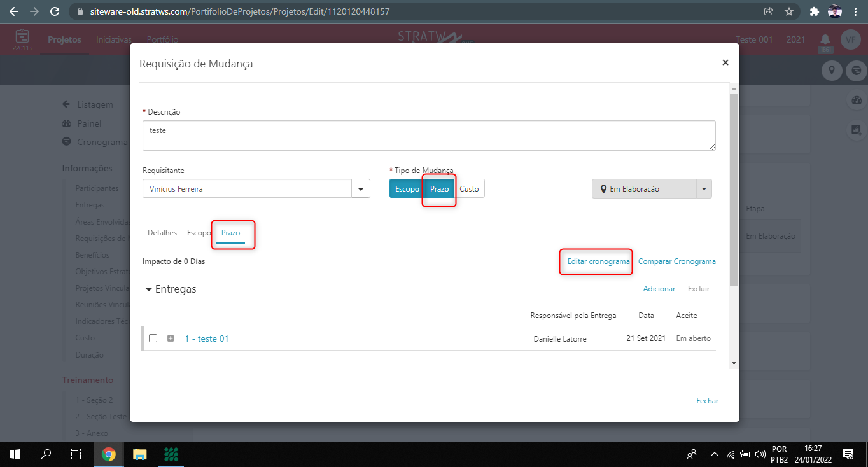Viewport: 868px width, 467px height.
Task: Click the Editar cronograma link
Action: (x=599, y=261)
